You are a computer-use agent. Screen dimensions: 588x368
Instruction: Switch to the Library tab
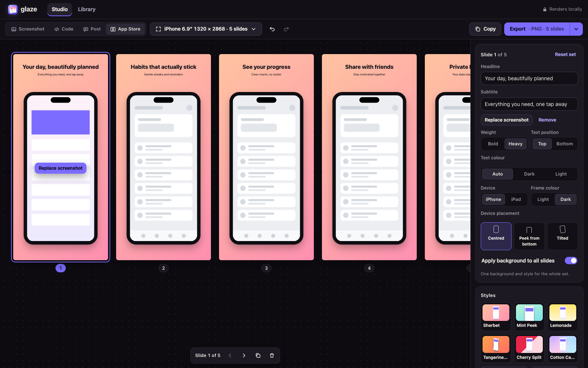pos(87,9)
